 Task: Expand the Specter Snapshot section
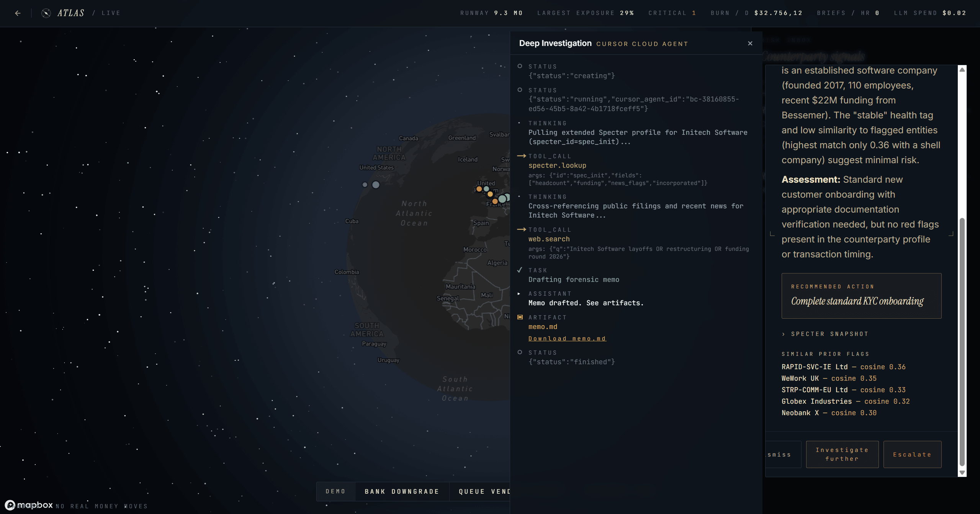click(x=825, y=334)
